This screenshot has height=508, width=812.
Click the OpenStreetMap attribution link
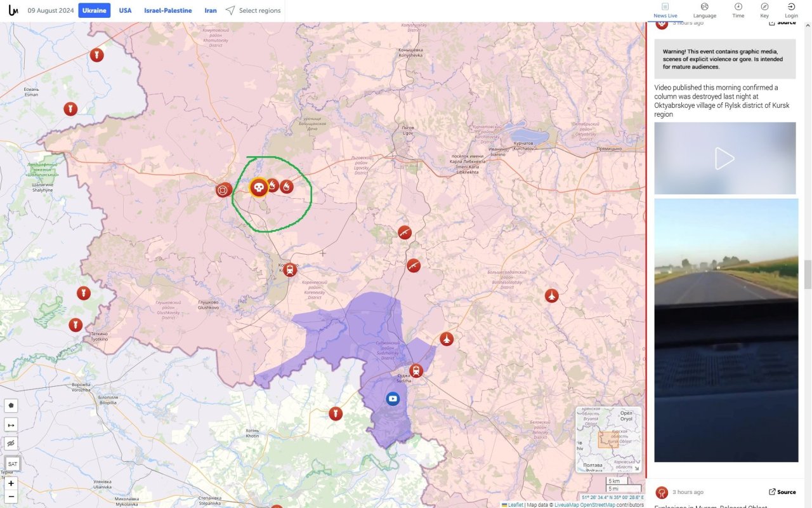pyautogui.click(x=597, y=505)
